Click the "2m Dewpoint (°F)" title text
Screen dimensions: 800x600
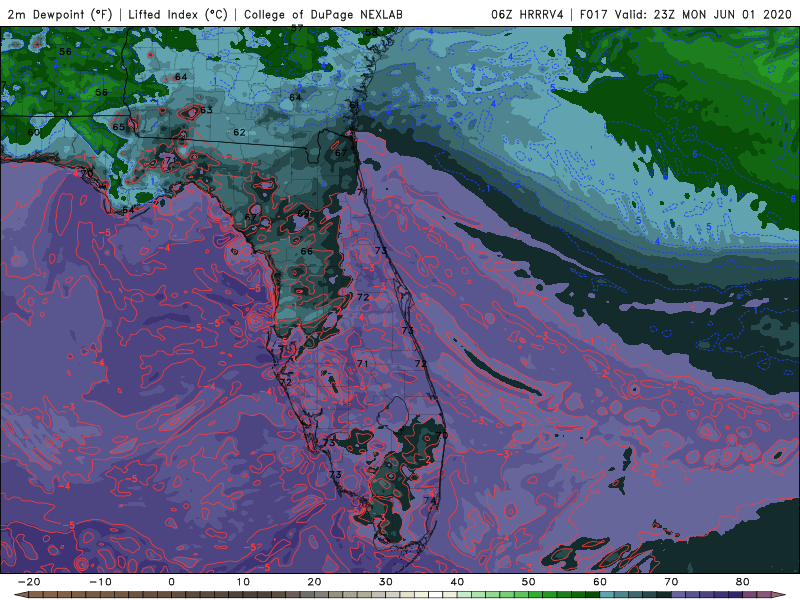coord(60,14)
